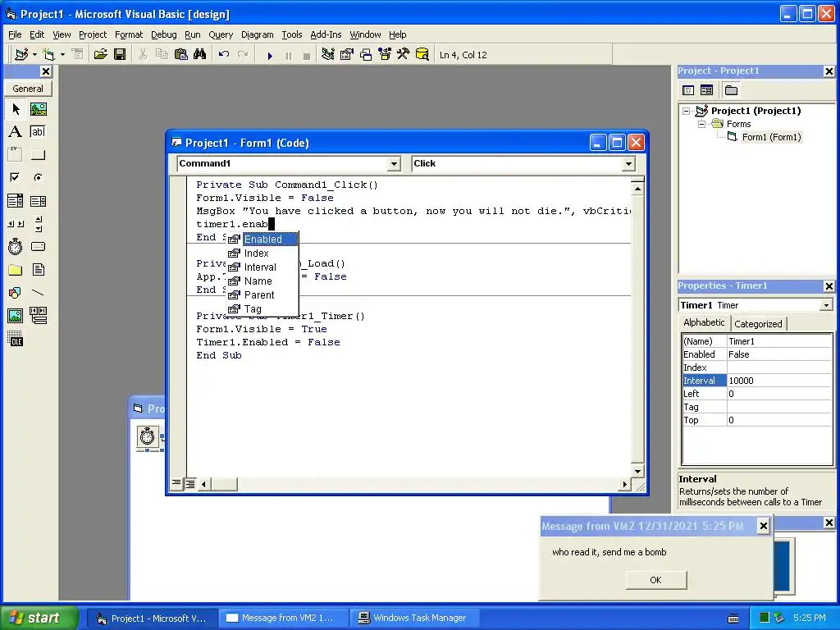Select the OptionButton control tool
The image size is (840, 630).
(38, 177)
